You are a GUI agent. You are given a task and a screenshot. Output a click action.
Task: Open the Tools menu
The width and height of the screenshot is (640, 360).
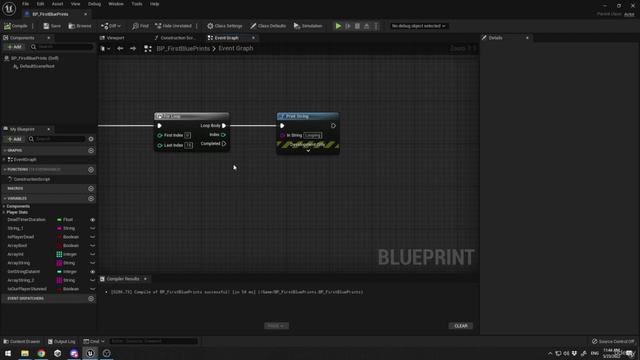click(x=137, y=4)
